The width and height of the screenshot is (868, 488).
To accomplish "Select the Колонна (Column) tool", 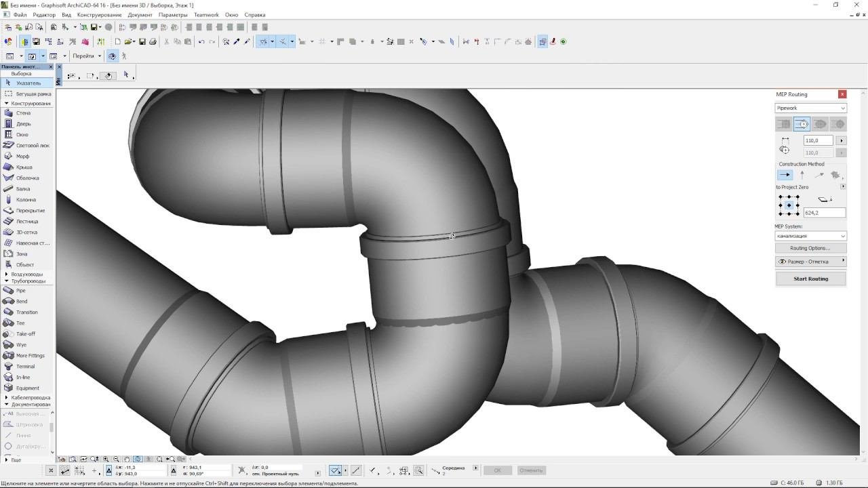I will pos(26,200).
